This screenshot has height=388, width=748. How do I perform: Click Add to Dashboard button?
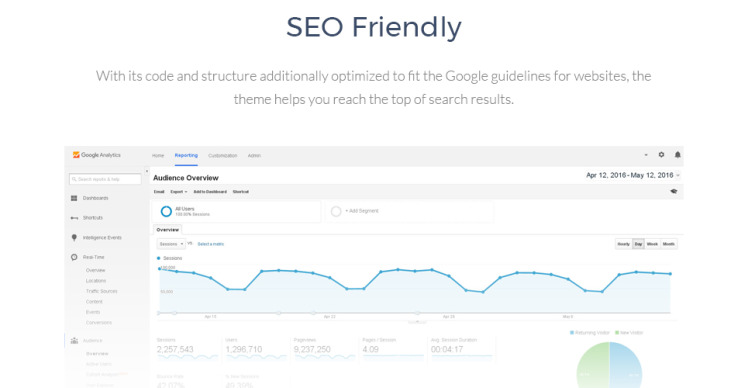click(210, 192)
